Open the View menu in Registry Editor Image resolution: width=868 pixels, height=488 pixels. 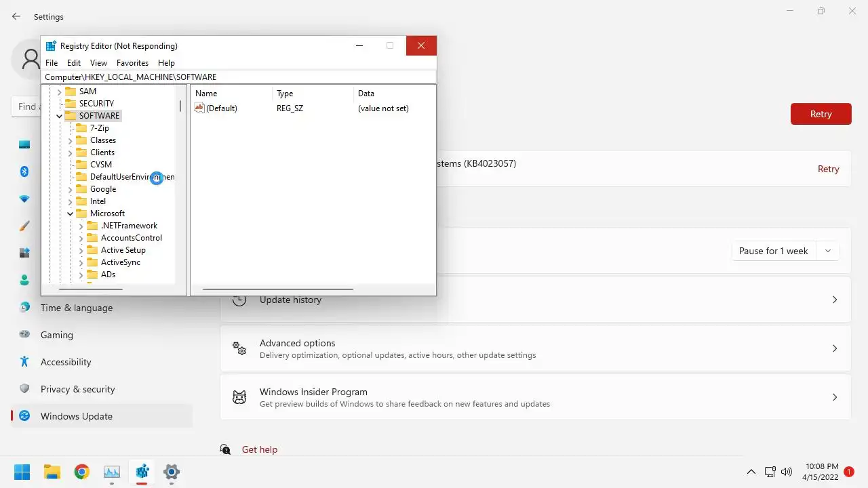point(98,62)
